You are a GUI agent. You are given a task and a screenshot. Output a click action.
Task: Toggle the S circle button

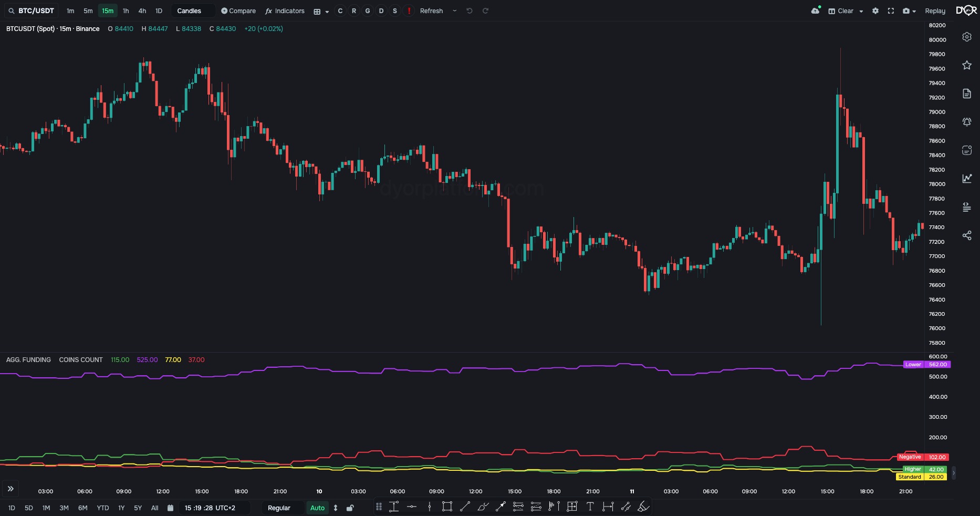(395, 11)
